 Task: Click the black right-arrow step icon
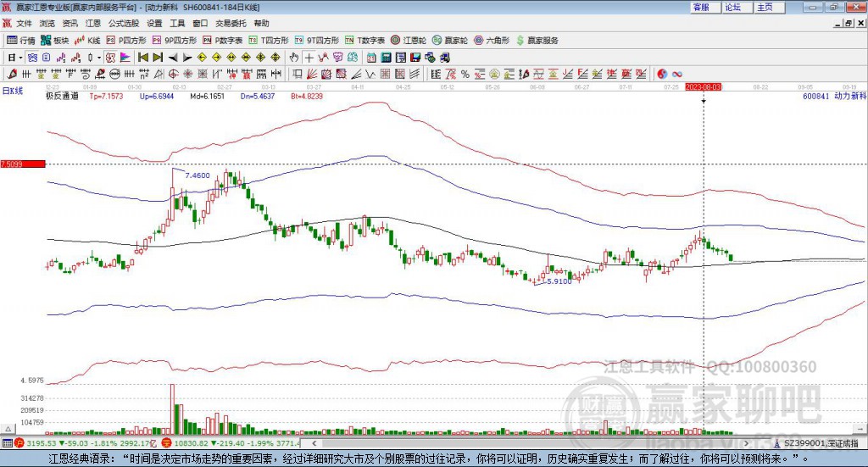pyautogui.click(x=187, y=58)
